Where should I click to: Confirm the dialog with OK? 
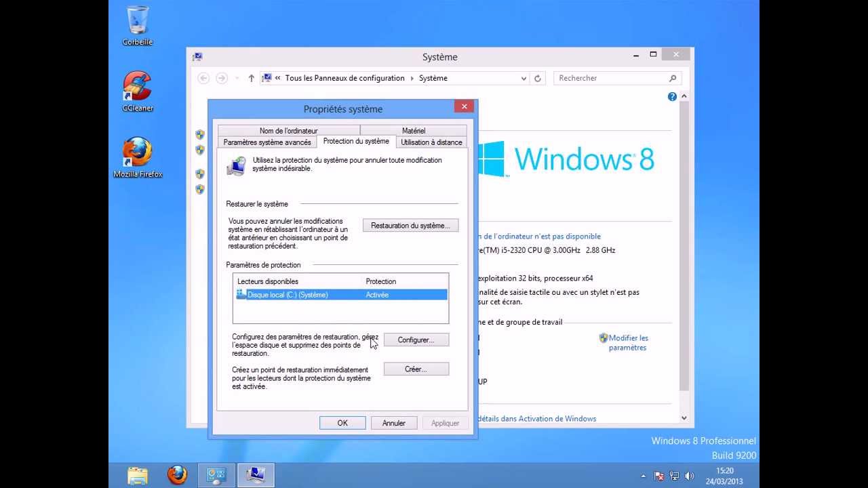(342, 423)
